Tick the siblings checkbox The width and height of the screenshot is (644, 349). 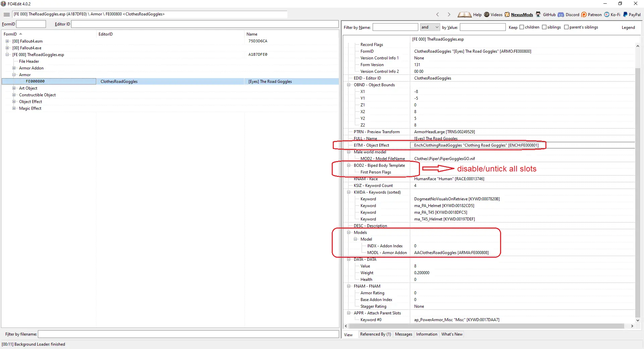(x=544, y=27)
